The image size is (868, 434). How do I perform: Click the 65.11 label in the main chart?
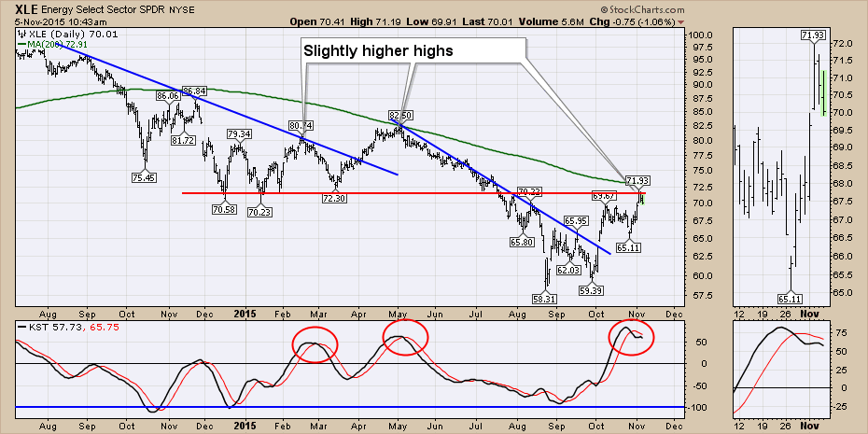coord(628,247)
